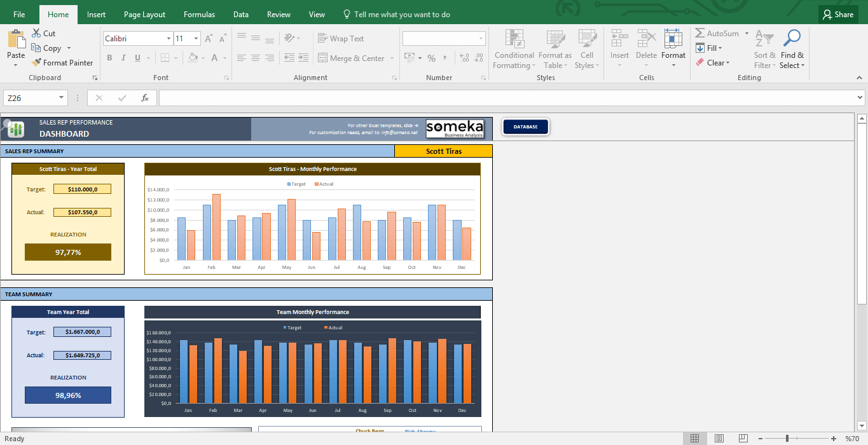Viewport: 868px width, 445px height.
Task: Click the Increase Decimal icon
Action: click(x=464, y=58)
